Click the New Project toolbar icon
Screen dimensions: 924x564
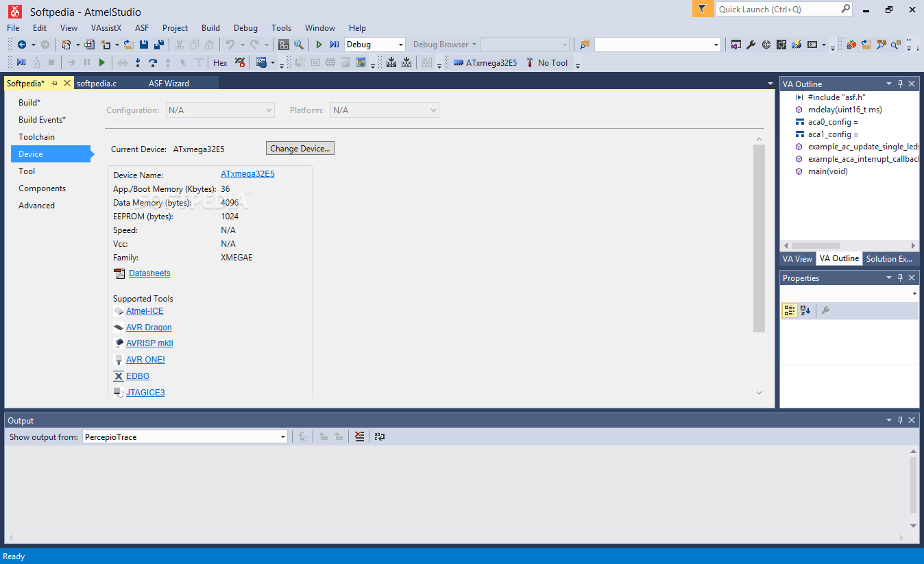pyautogui.click(x=66, y=45)
